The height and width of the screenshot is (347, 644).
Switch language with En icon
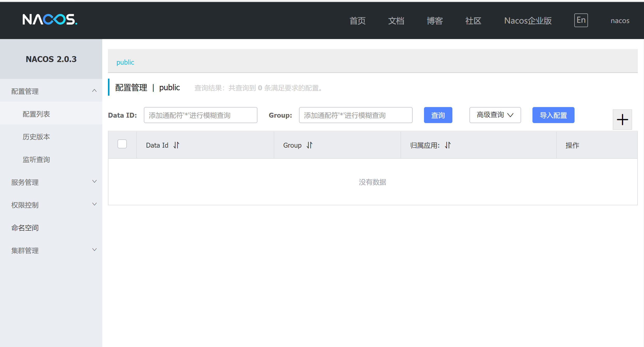(581, 20)
